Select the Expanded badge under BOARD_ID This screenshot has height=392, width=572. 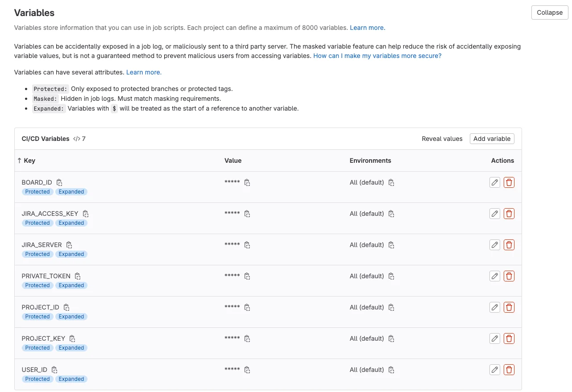tap(71, 191)
